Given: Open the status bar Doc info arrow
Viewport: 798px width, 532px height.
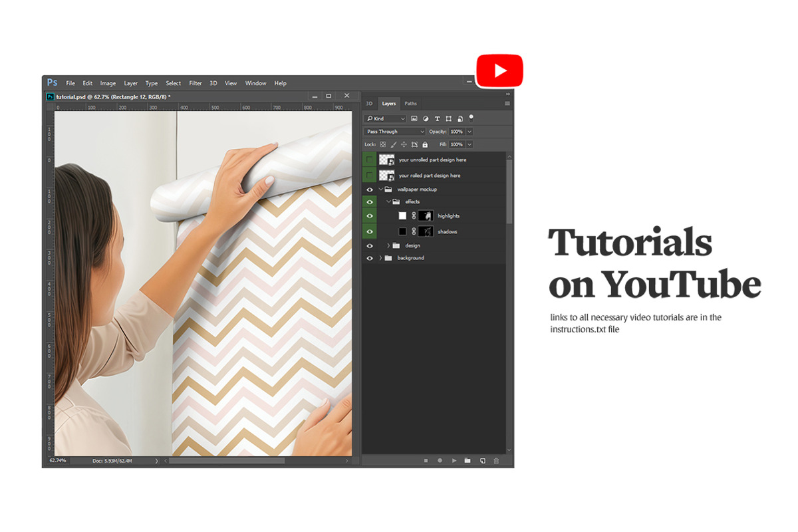Looking at the screenshot, I should (157, 460).
